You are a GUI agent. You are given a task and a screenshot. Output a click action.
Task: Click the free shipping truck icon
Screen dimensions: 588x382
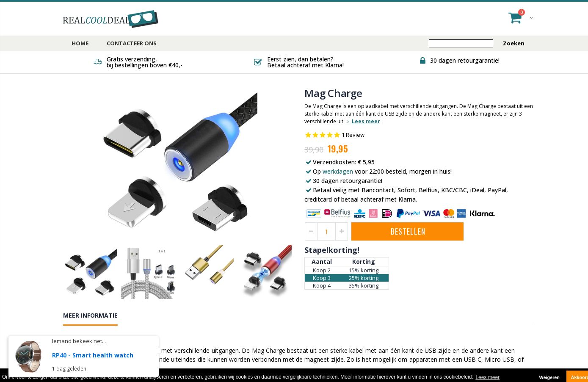[x=98, y=62]
